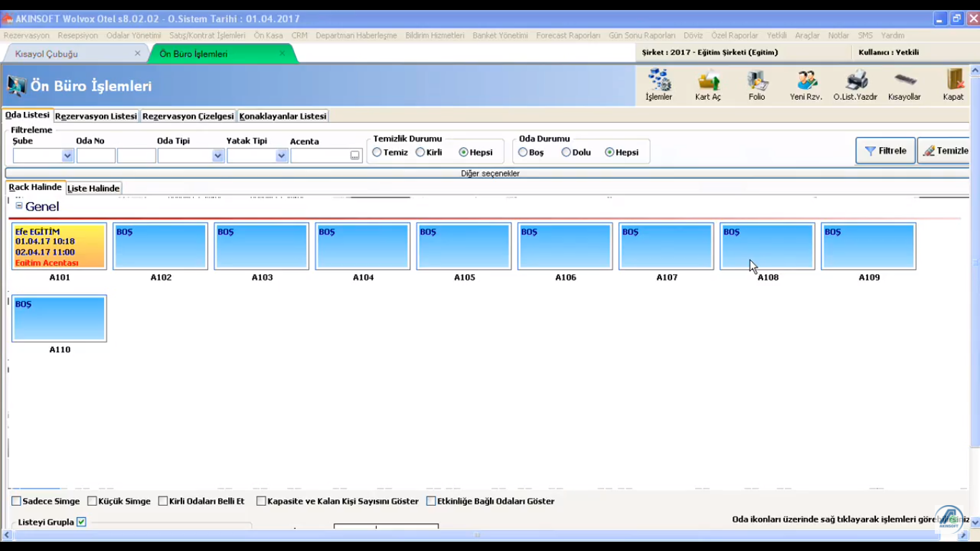This screenshot has width=980, height=551.
Task: Click the Temizle button
Action: tap(944, 151)
